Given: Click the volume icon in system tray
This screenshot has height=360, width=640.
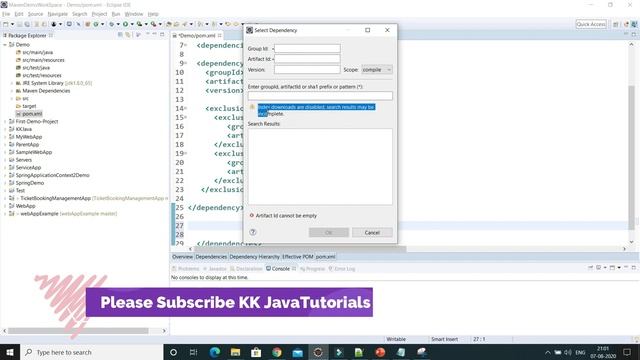Looking at the screenshot, I should point(568,352).
